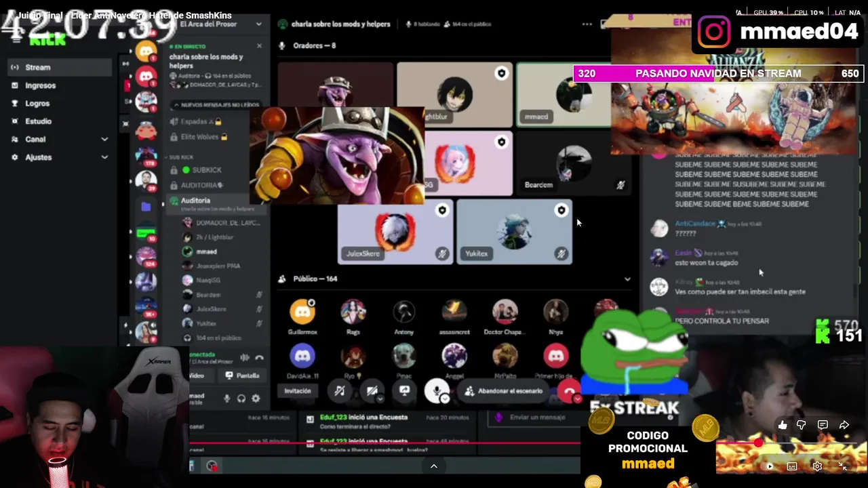
Task: Open microphone options dropdown arrow
Action: click(x=445, y=399)
